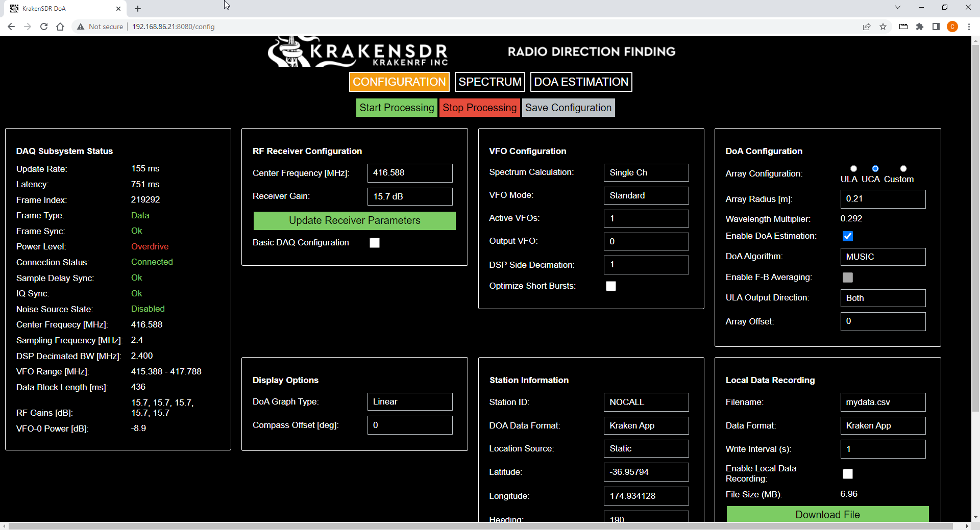Click Output VFO input field
980x530 pixels.
coord(646,241)
